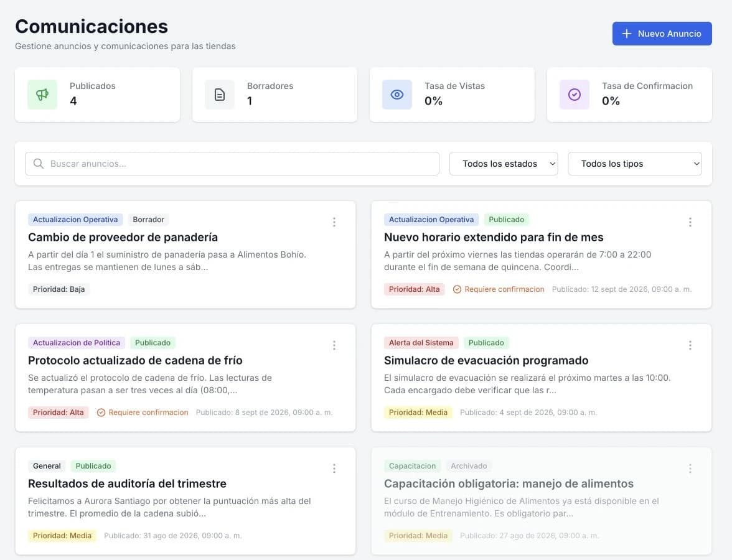
Task: Click Actualizacion Operativa tag on panadería card
Action: (x=75, y=219)
